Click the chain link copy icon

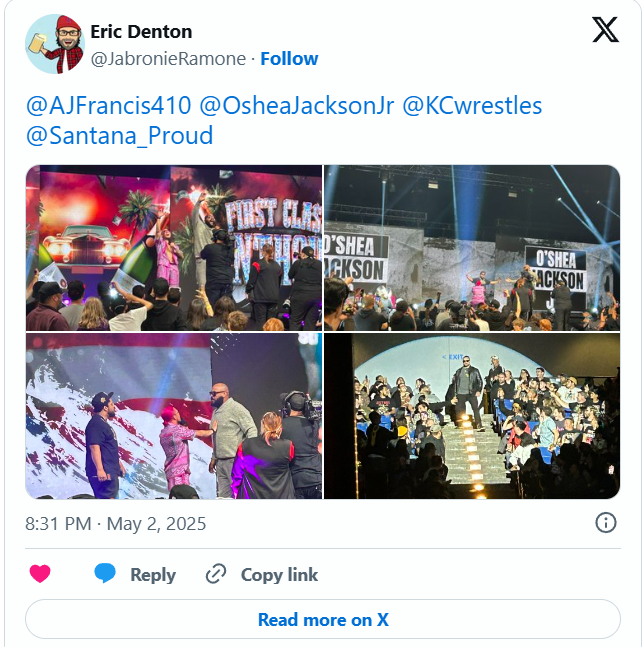click(x=216, y=574)
